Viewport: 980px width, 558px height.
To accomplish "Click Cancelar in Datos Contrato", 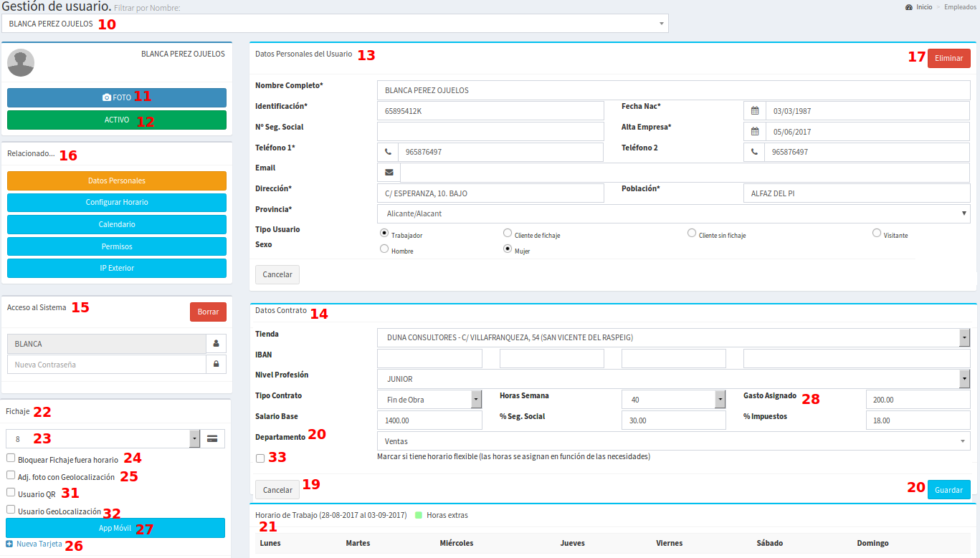I will tap(277, 490).
